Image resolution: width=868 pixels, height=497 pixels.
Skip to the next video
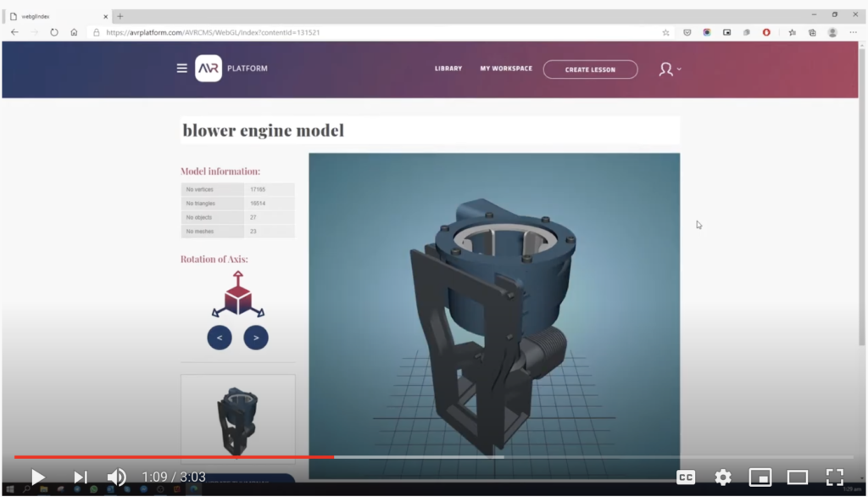coord(81,477)
